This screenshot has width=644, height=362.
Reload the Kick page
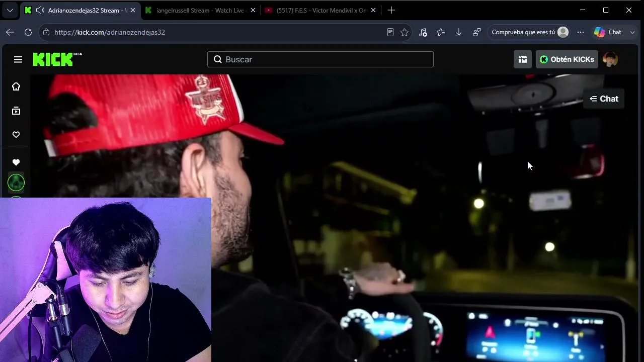point(28,32)
